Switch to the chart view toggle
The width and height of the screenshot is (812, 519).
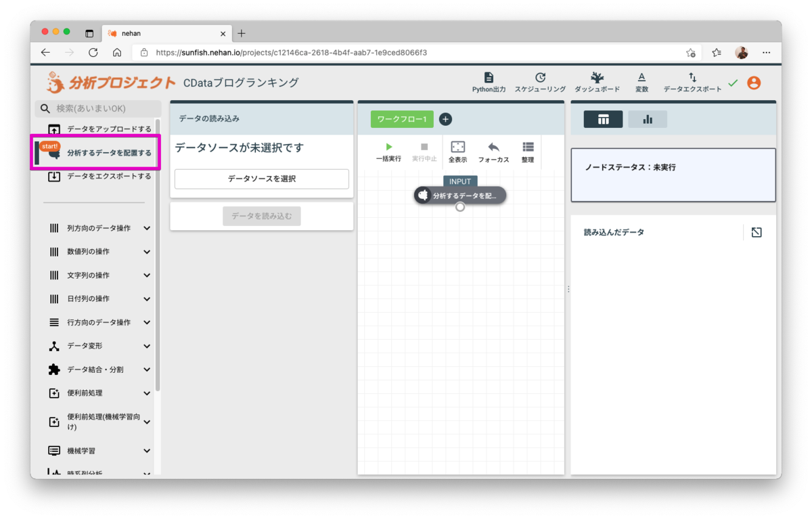click(x=648, y=118)
